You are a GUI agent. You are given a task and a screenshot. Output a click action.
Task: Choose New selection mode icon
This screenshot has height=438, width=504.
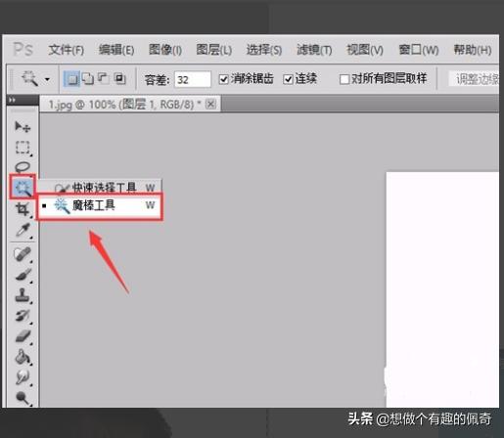pos(72,78)
